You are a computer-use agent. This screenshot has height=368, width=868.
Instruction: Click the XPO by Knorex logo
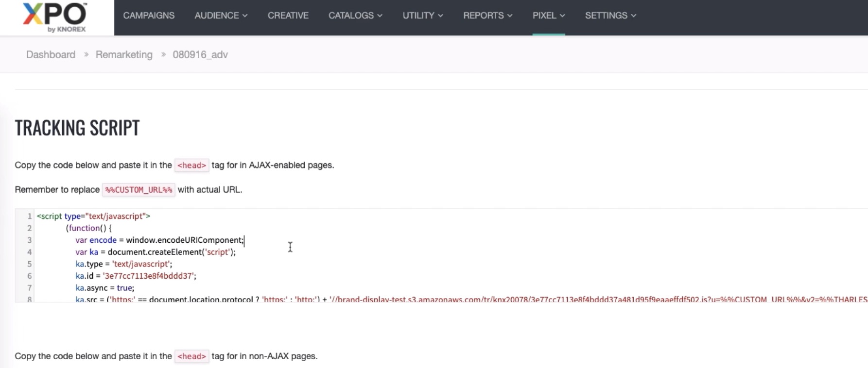(55, 17)
